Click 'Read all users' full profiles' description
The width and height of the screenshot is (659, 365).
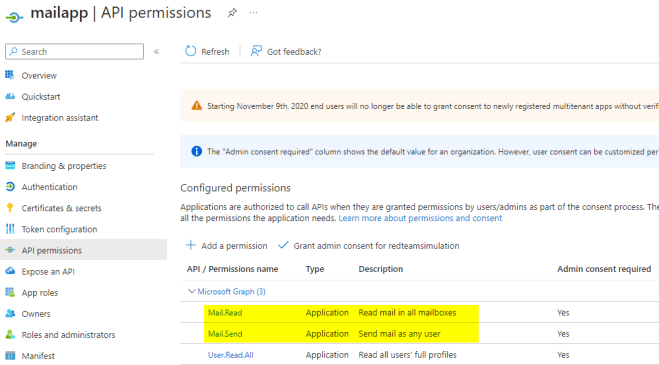407,355
